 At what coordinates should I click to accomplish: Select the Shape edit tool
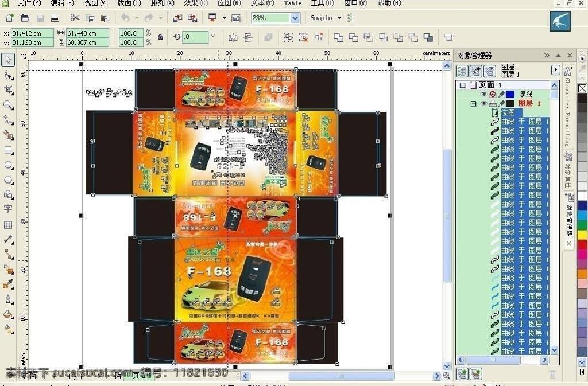coord(8,75)
